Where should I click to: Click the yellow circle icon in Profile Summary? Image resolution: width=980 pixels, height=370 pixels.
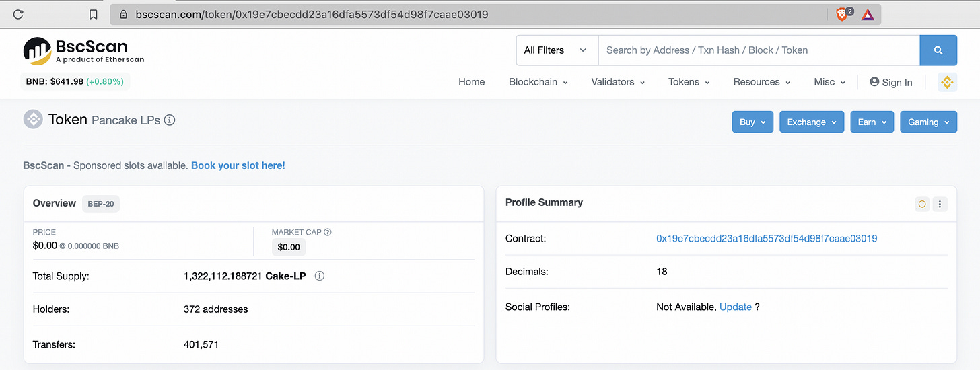pos(922,204)
